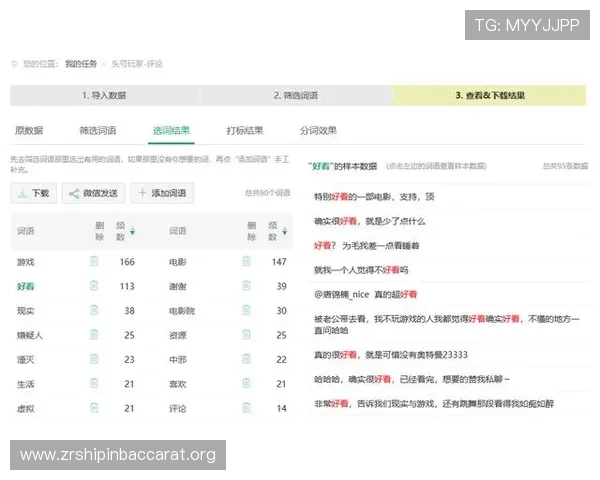Click the delete icon in the 评论 row
Viewport: 600px width, 480px height.
[246, 408]
